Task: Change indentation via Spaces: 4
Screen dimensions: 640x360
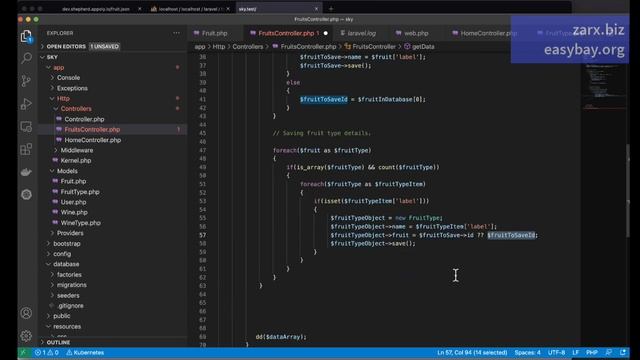Action: tap(527, 353)
